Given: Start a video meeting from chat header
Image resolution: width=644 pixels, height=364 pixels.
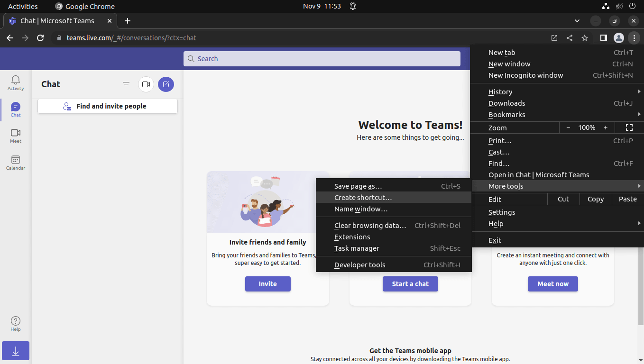Looking at the screenshot, I should point(146,84).
